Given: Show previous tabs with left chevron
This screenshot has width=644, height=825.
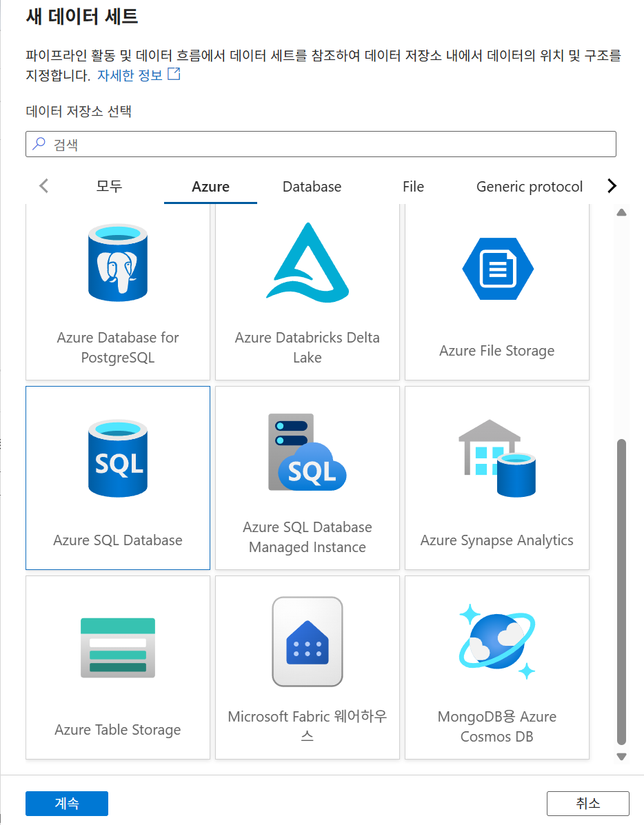Looking at the screenshot, I should tap(43, 185).
